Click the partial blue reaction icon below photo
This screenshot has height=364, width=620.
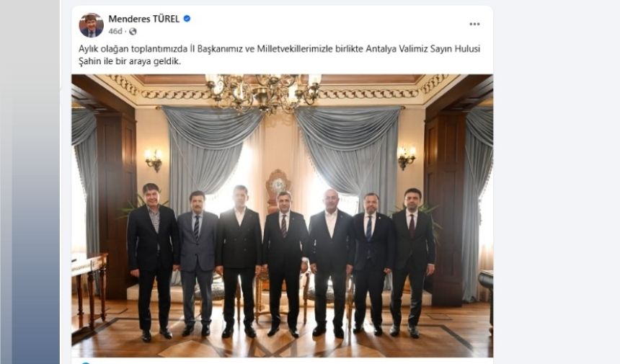pyautogui.click(x=84, y=363)
